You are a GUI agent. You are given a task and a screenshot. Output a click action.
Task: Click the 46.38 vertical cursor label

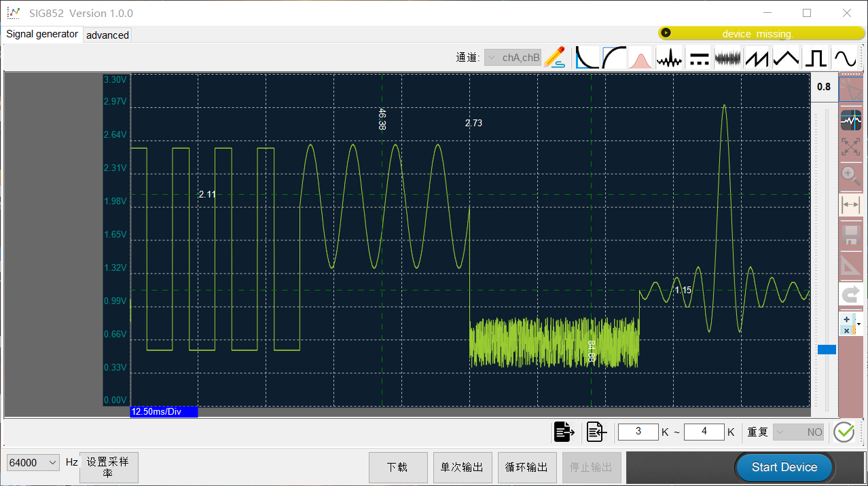(382, 119)
